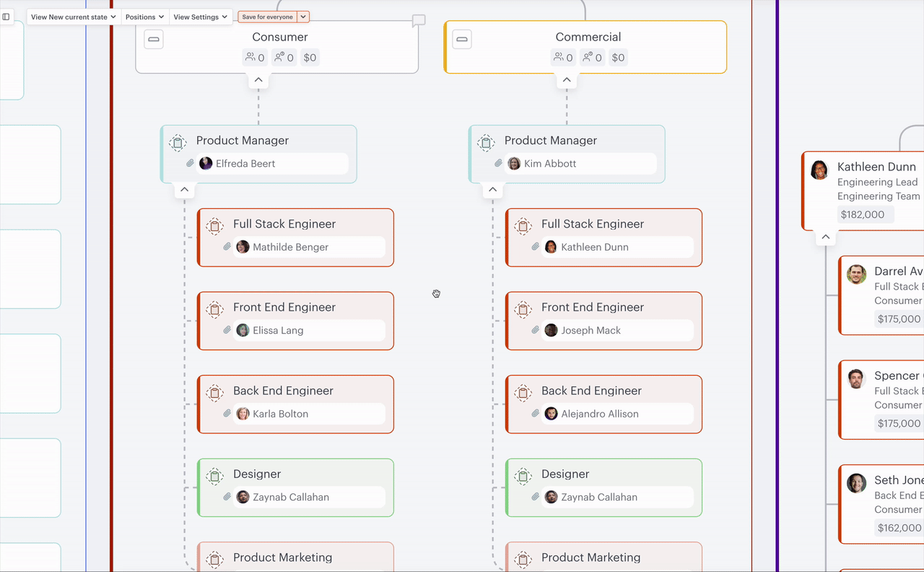Click the $0 budget badge on the Consumer card
924x572 pixels.
coord(310,57)
